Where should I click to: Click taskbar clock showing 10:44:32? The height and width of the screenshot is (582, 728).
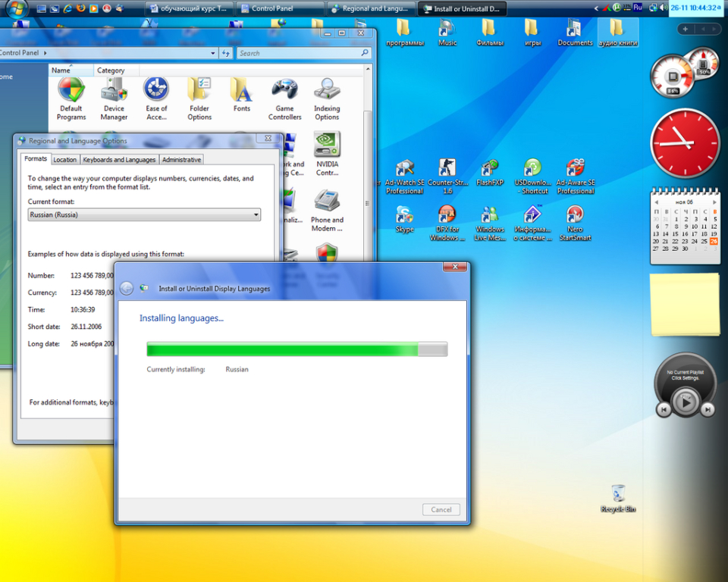(x=696, y=8)
